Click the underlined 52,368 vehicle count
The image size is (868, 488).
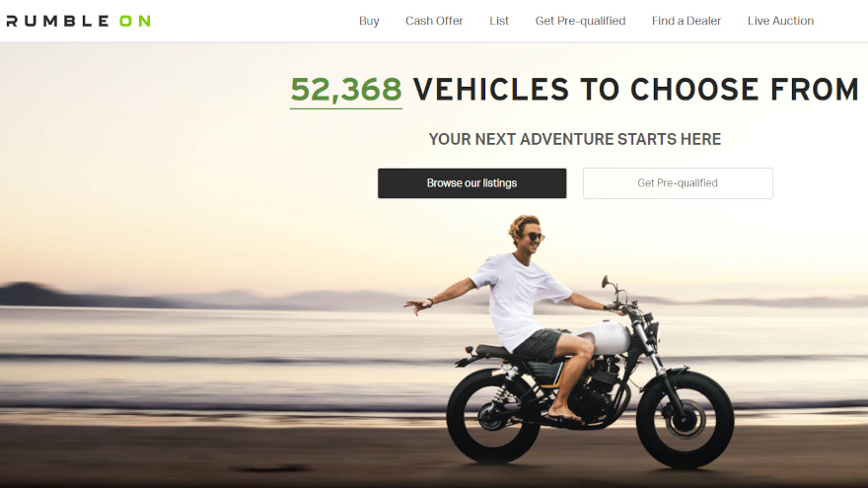coord(346,90)
